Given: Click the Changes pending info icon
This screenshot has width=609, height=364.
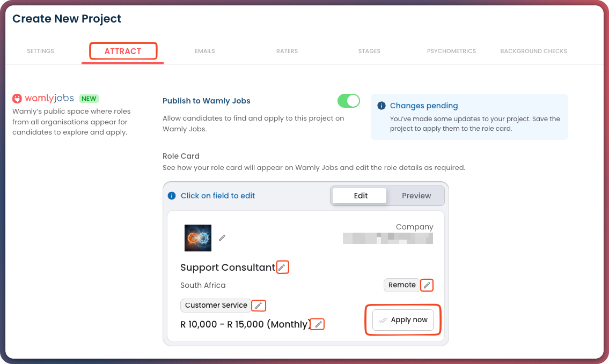Looking at the screenshot, I should pos(381,106).
